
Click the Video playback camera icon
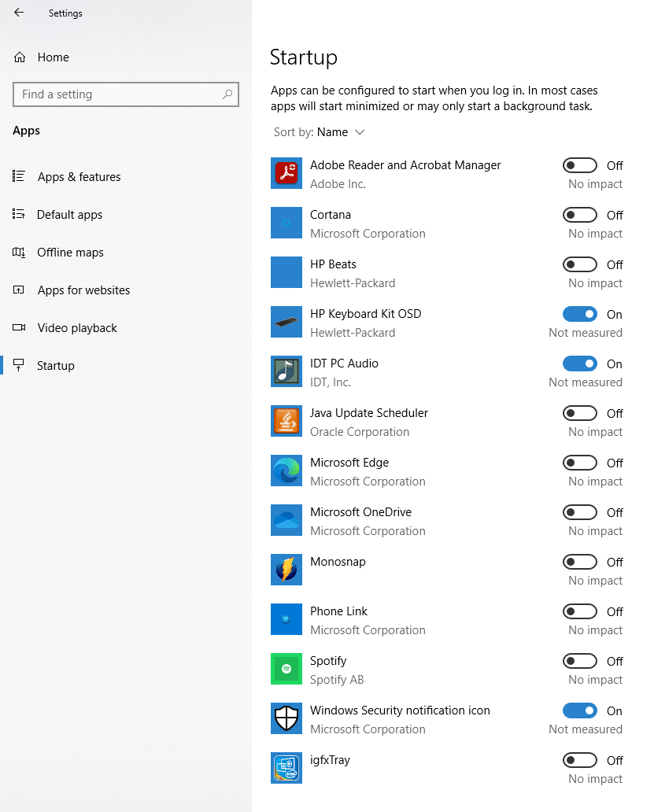(x=19, y=327)
